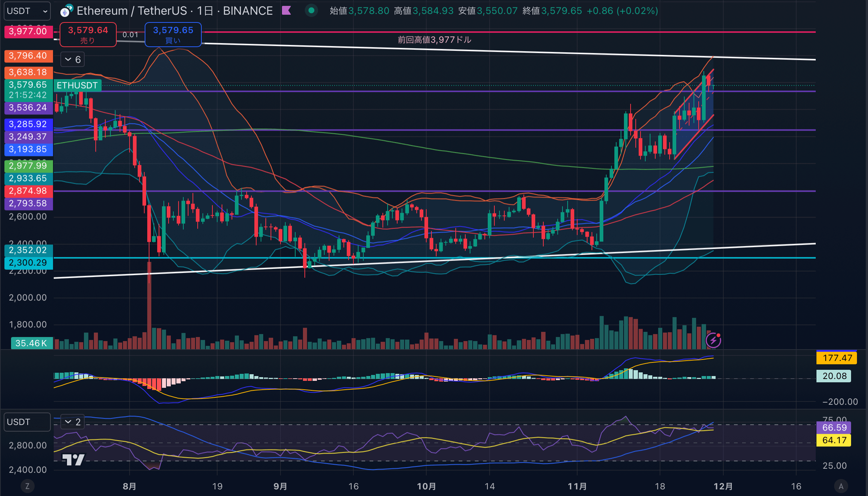Click the current price label 3,579.65 with countdown
Viewport: 868px width, 496px height.
28,90
